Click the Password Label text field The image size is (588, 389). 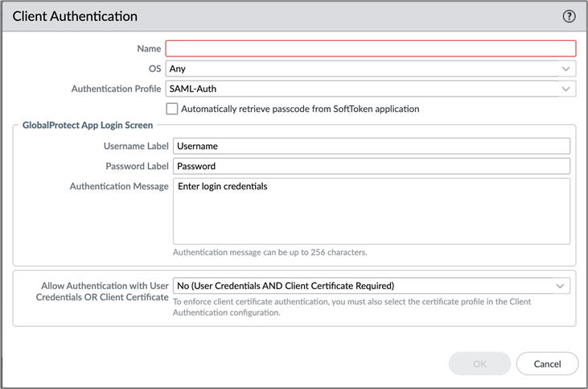coord(371,166)
